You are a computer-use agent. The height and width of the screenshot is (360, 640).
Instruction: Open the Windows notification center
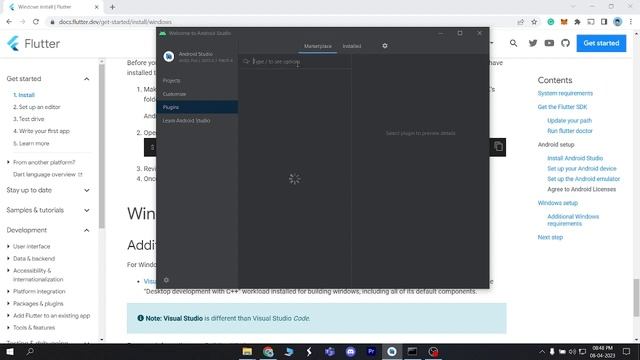[x=626, y=351]
